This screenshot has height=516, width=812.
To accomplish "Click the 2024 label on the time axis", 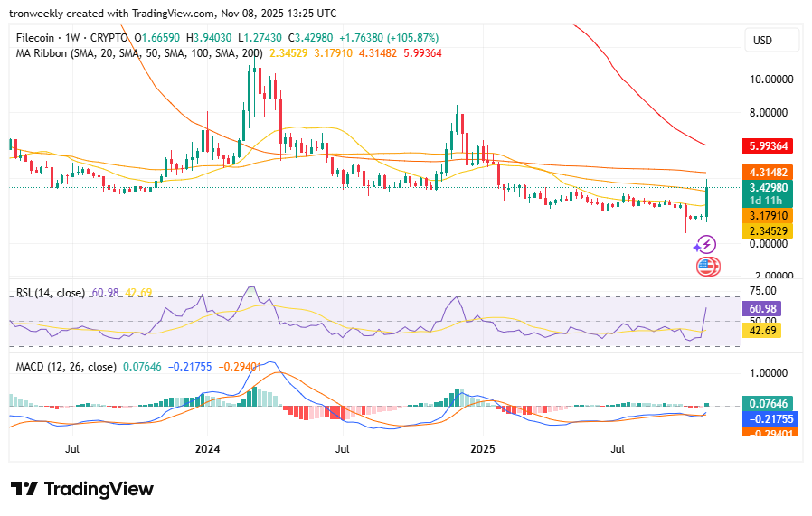I will pyautogui.click(x=207, y=448).
